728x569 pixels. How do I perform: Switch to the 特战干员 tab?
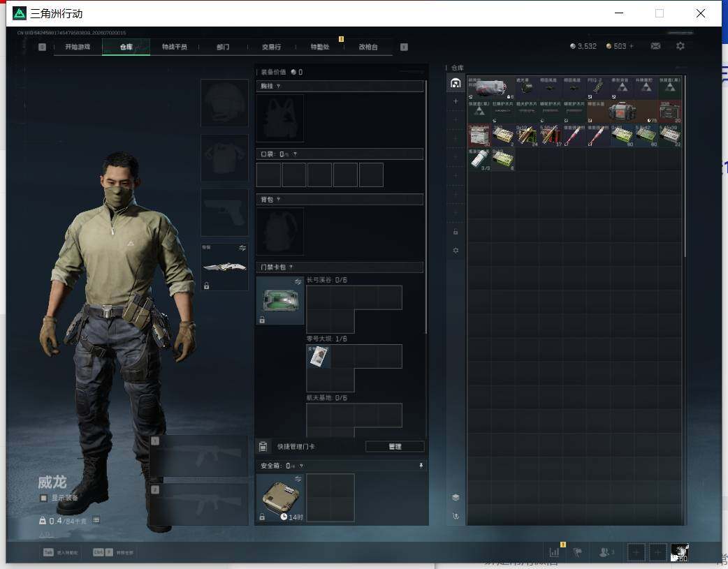pos(174,47)
